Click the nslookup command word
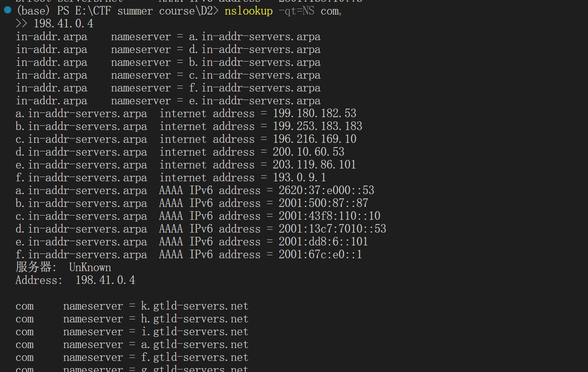Image resolution: width=588 pixels, height=372 pixels. coord(248,11)
